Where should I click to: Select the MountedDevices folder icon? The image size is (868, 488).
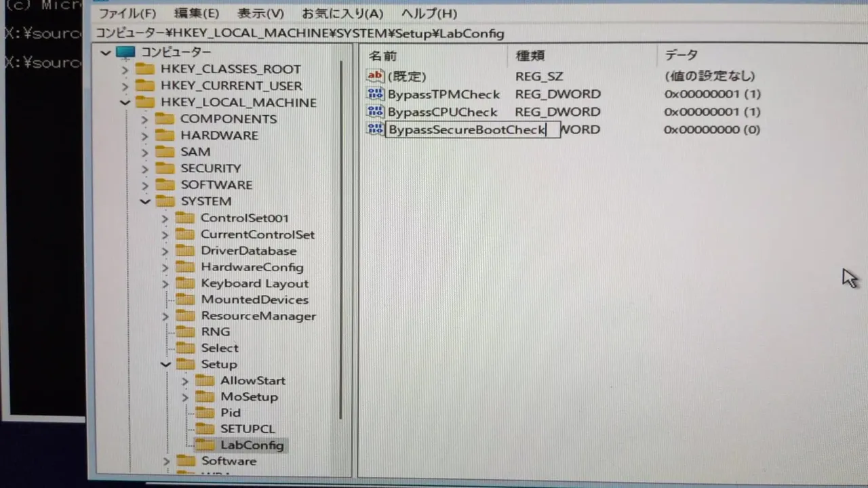pos(185,300)
